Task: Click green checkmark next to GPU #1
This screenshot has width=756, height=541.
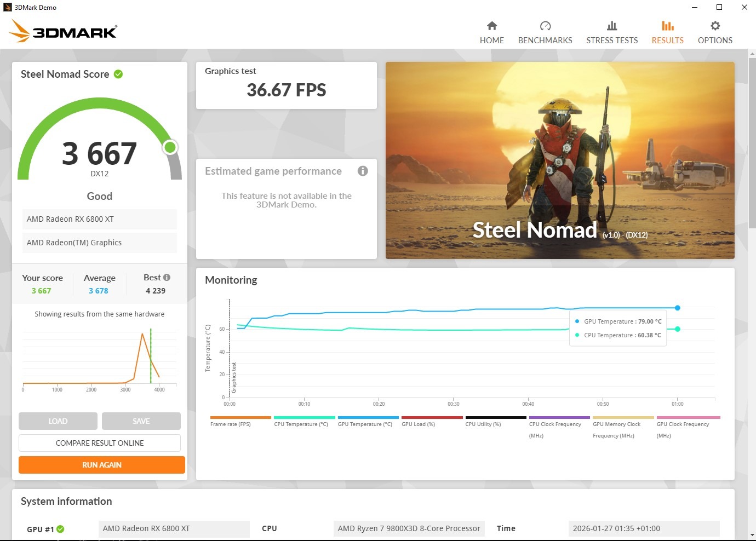Action: point(60,529)
